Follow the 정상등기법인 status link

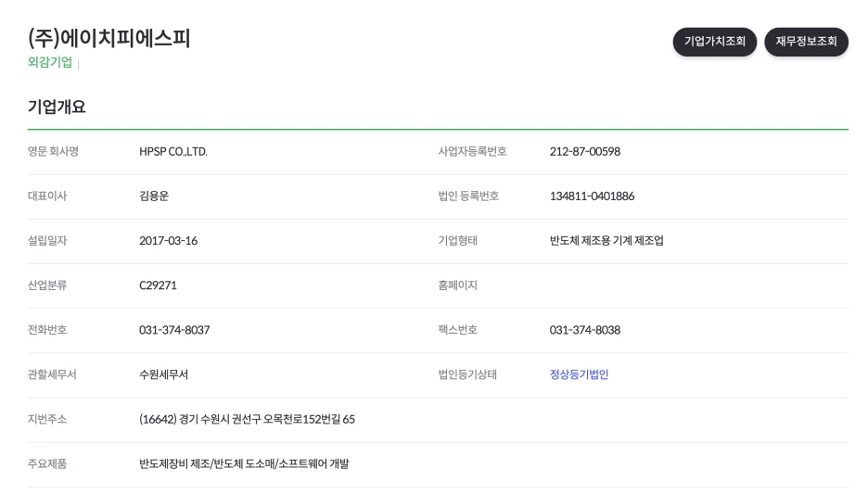click(579, 374)
